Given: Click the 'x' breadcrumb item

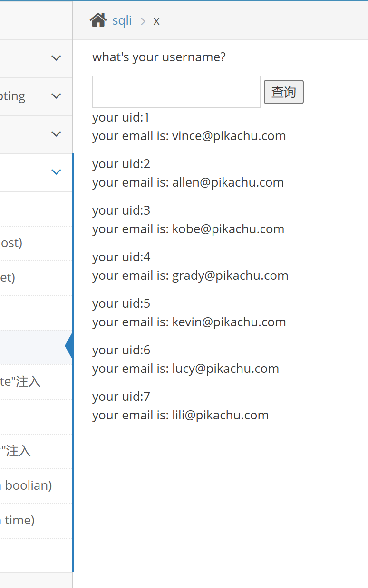Looking at the screenshot, I should pos(156,21).
